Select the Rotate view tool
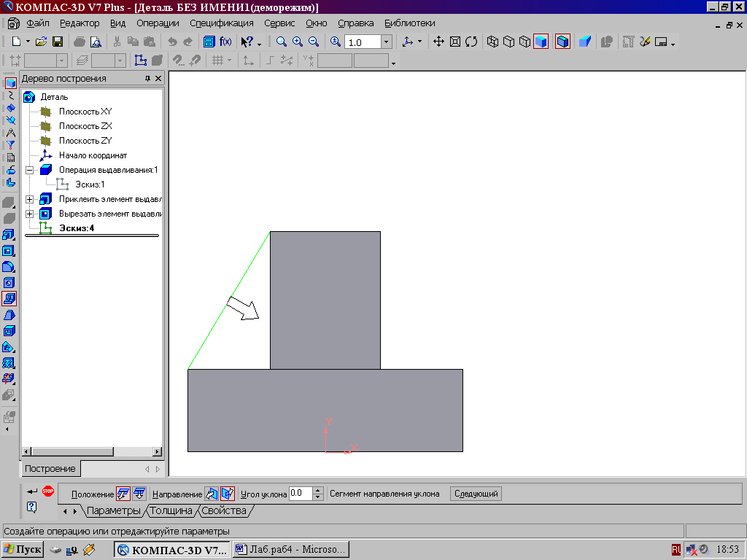This screenshot has height=560, width=747. click(x=471, y=42)
